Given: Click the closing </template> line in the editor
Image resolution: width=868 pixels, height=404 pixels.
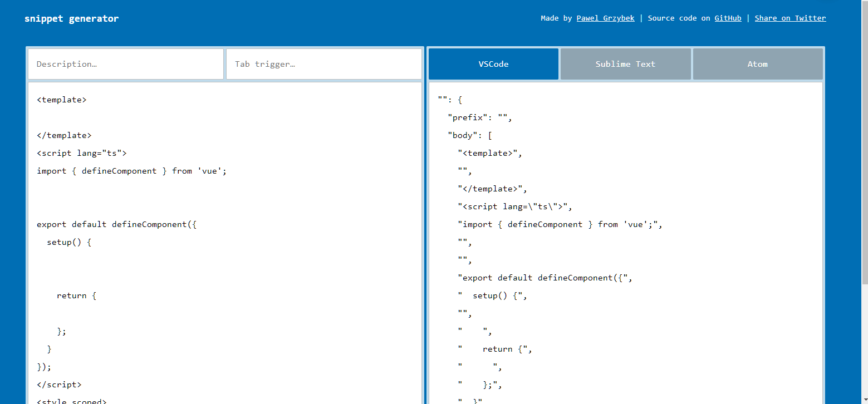Looking at the screenshot, I should point(64,136).
